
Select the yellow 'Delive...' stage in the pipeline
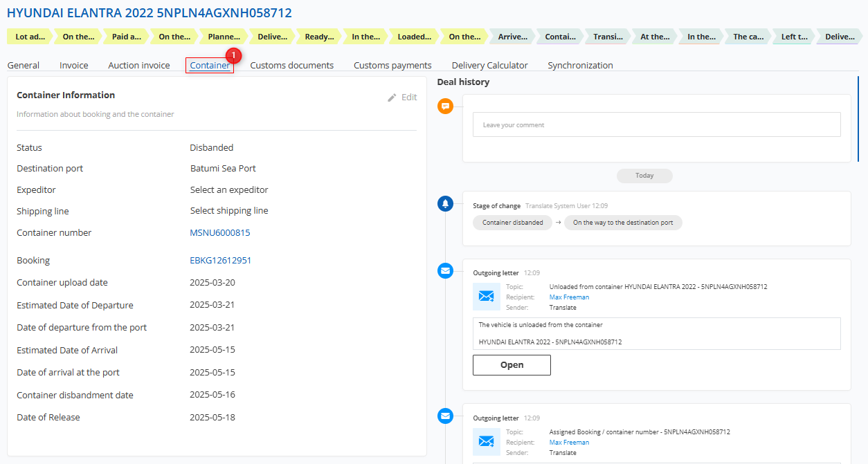[271, 37]
